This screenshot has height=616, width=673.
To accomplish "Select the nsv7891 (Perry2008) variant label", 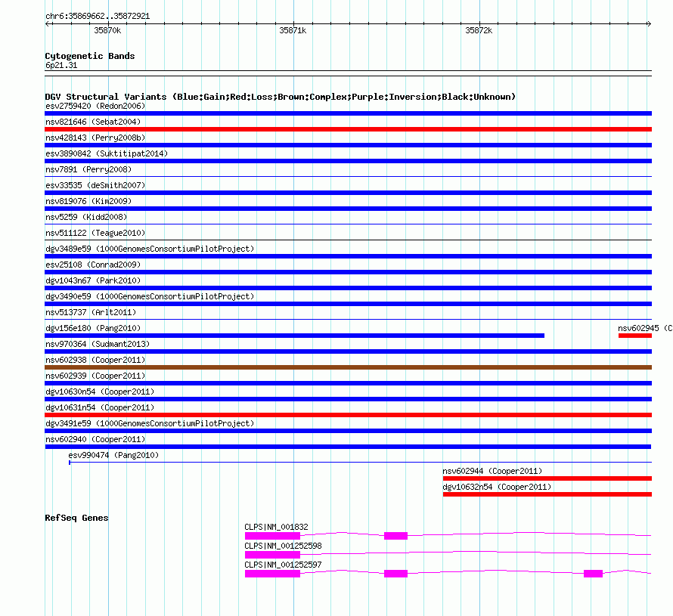I will coord(88,169).
